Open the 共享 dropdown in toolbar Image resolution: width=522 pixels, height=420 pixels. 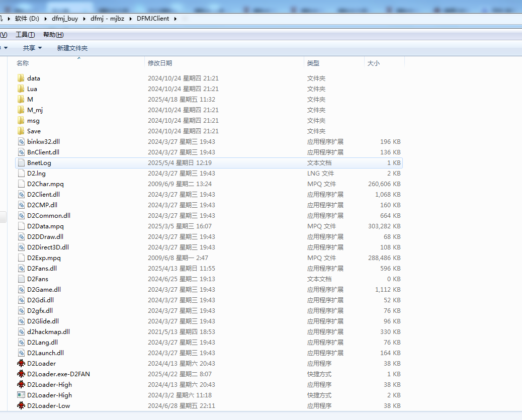(x=32, y=48)
